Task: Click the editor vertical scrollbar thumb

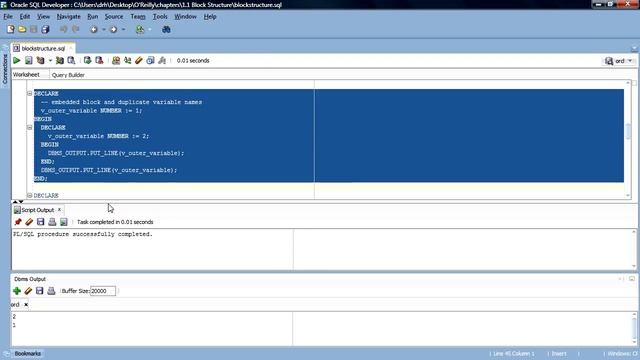Action: click(x=628, y=131)
